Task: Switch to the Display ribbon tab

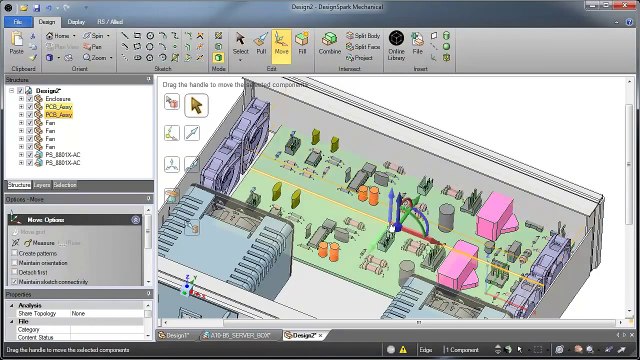Action: [x=76, y=22]
